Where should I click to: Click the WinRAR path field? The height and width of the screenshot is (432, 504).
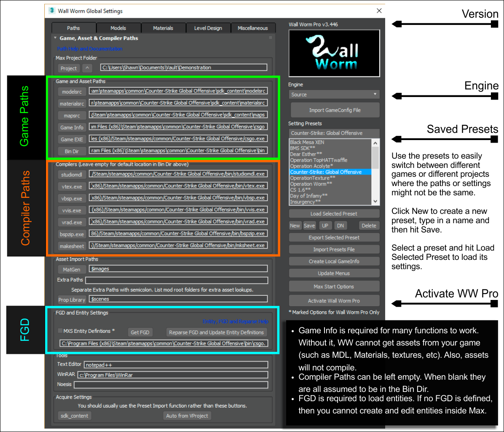[173, 375]
